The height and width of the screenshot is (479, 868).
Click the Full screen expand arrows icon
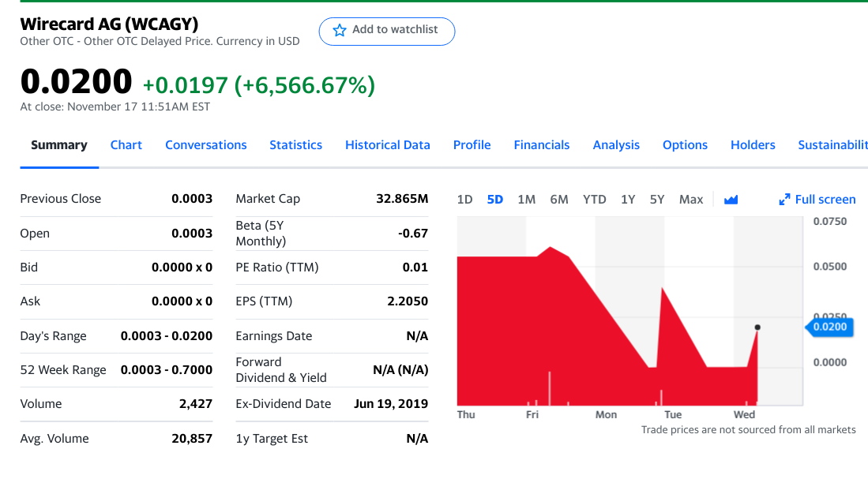784,200
